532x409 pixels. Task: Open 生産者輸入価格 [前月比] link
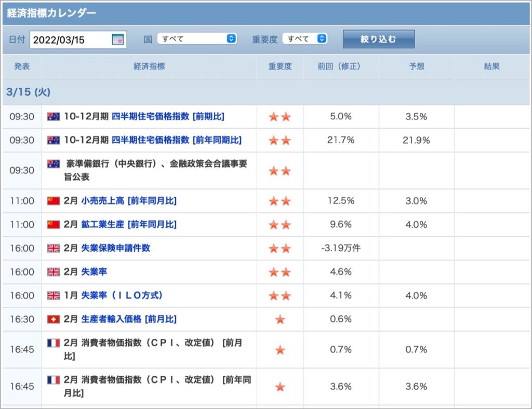(129, 319)
